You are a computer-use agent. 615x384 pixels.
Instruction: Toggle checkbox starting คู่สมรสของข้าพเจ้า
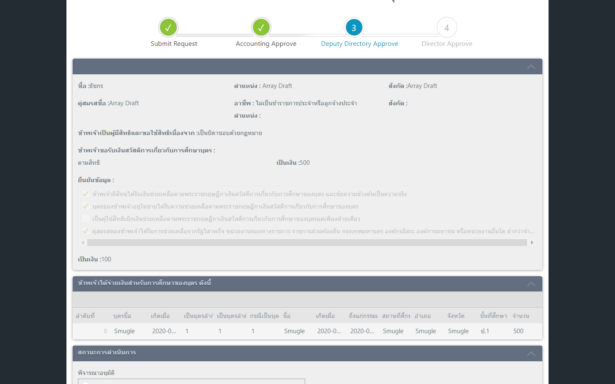[x=85, y=231]
